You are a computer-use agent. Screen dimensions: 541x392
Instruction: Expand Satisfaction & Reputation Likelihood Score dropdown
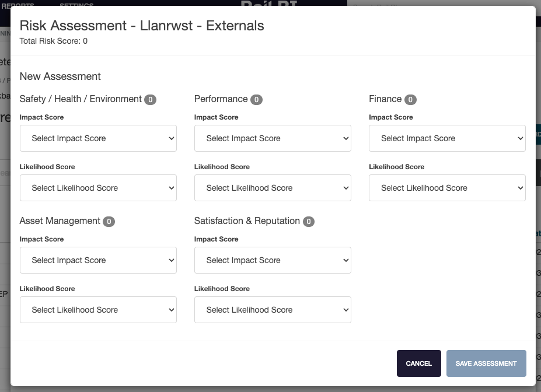273,310
